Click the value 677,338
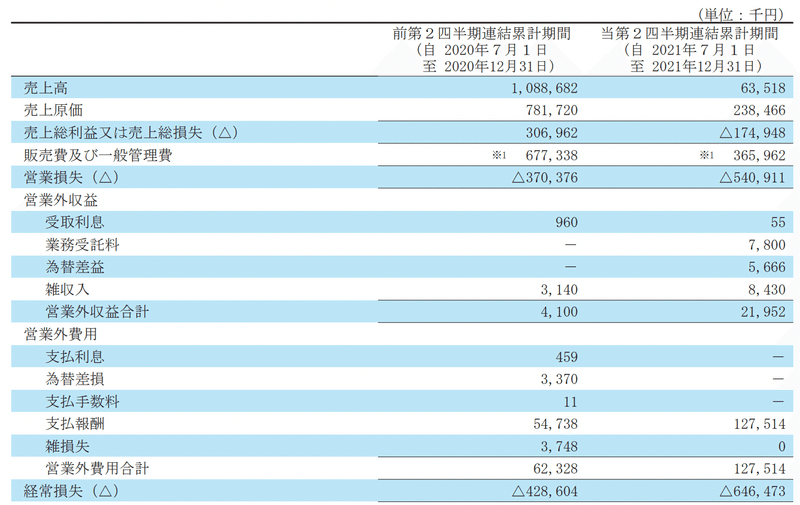The image size is (800, 505). (552, 156)
